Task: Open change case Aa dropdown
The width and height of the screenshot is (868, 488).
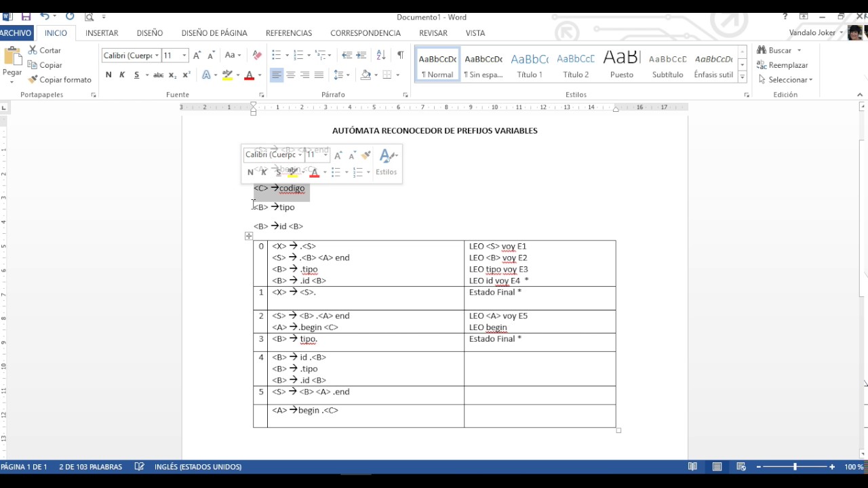Action: (x=233, y=55)
